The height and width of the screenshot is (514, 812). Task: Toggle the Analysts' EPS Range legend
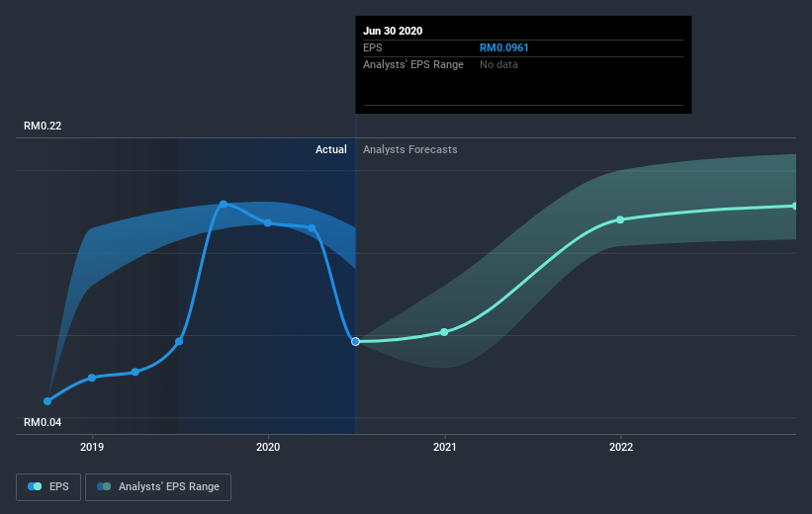[x=158, y=486]
